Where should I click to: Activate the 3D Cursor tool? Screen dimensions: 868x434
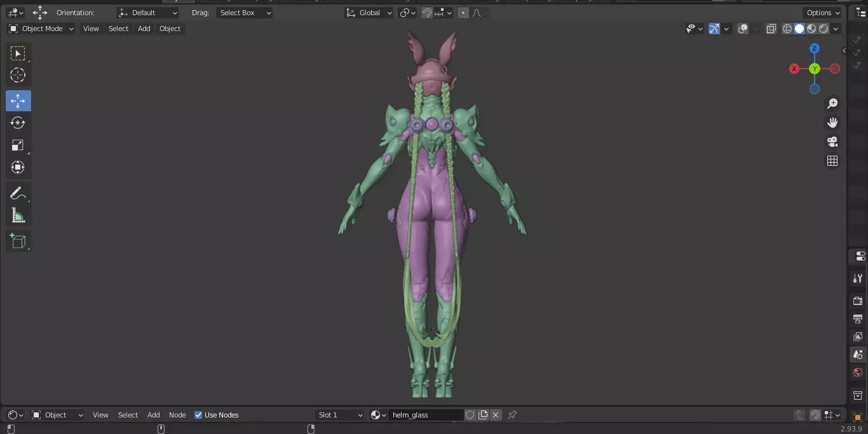pyautogui.click(x=18, y=75)
